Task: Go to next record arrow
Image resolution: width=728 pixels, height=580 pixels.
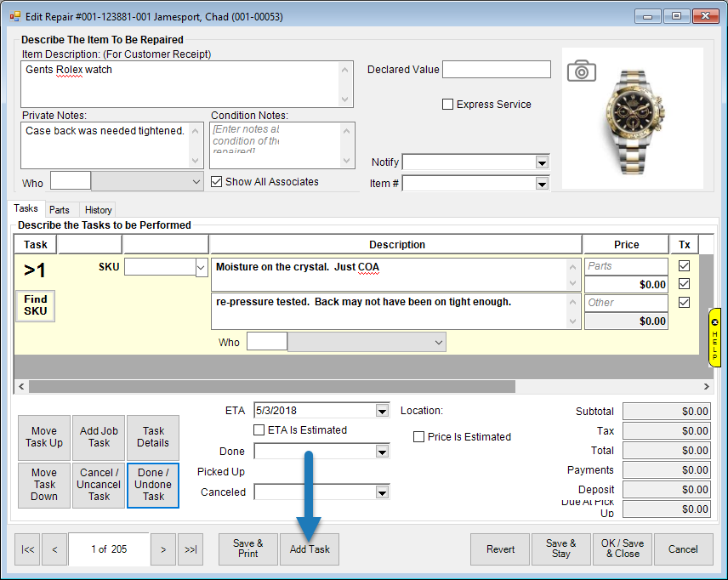Action: point(162,549)
